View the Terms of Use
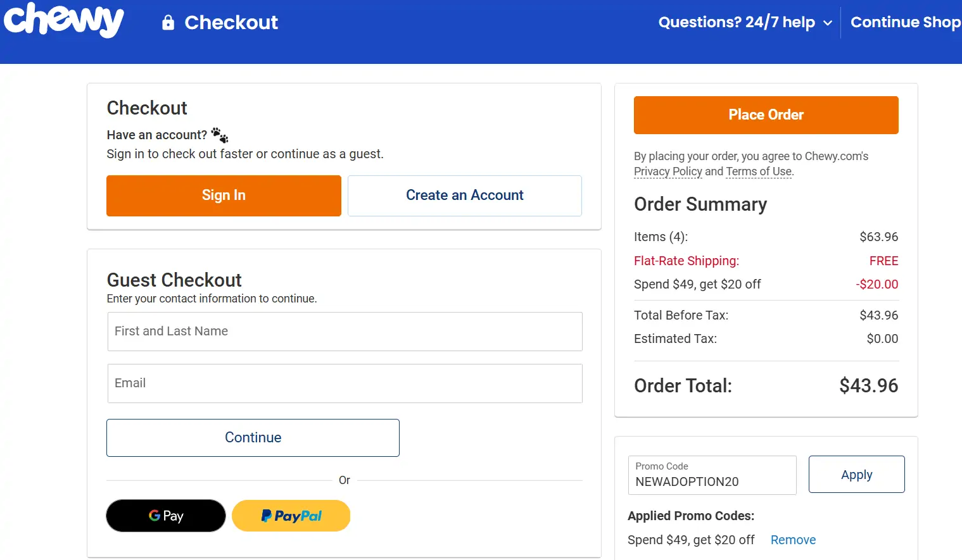This screenshot has height=560, width=962. (758, 171)
